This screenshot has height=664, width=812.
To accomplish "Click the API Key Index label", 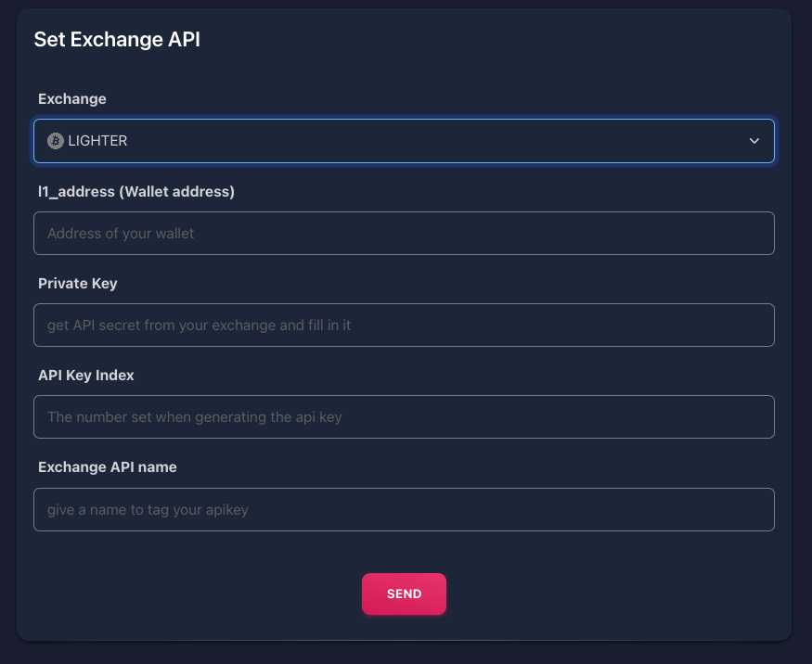I will click(x=86, y=376).
